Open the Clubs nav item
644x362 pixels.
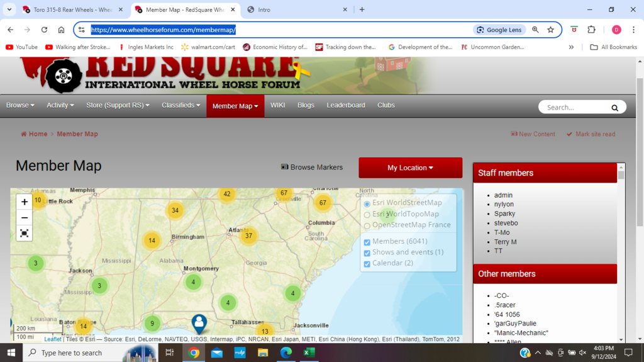(x=386, y=105)
